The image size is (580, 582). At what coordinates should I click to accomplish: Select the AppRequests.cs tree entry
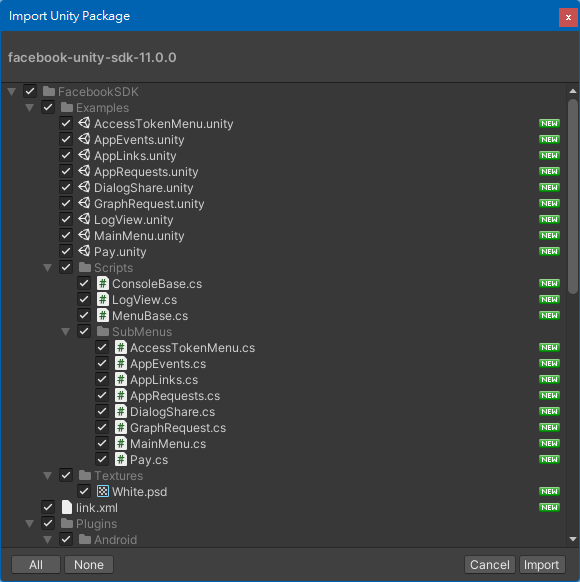click(x=175, y=396)
